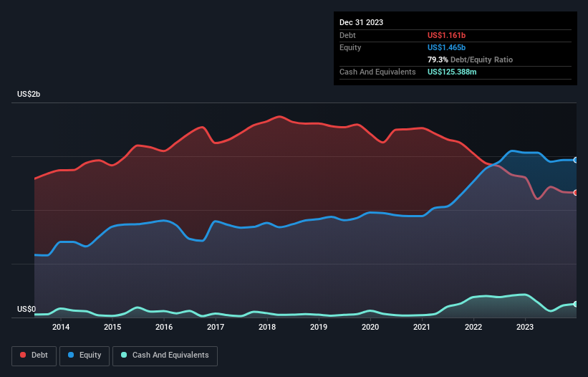Click the 2021 x-axis label
The image size is (588, 377).
point(422,327)
